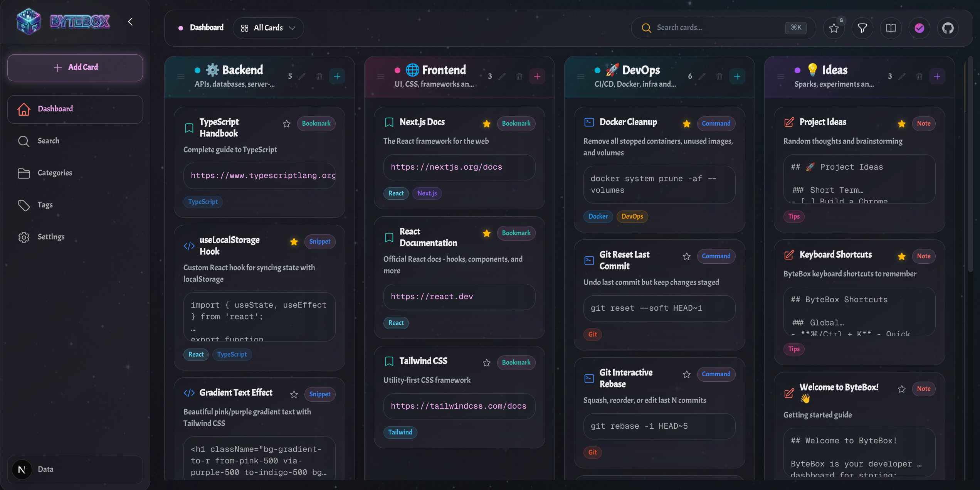Delete the Frontend category via trash icon
This screenshot has width=980, height=490.
(519, 76)
